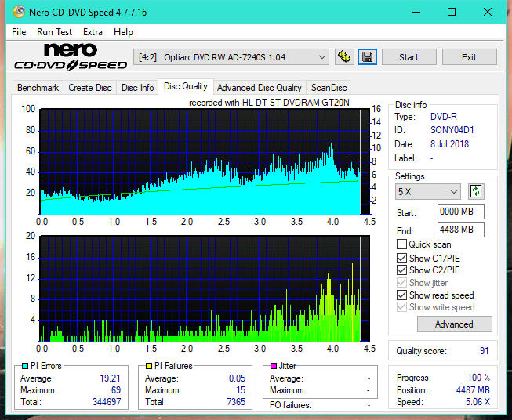Click the yellow PI Failures swatch
This screenshot has width=512, height=420.
149,366
